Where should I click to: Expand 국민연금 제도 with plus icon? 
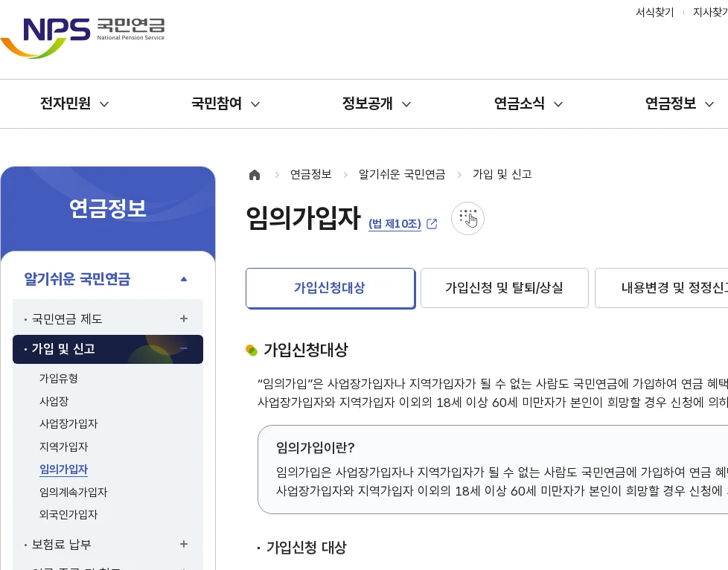(184, 318)
